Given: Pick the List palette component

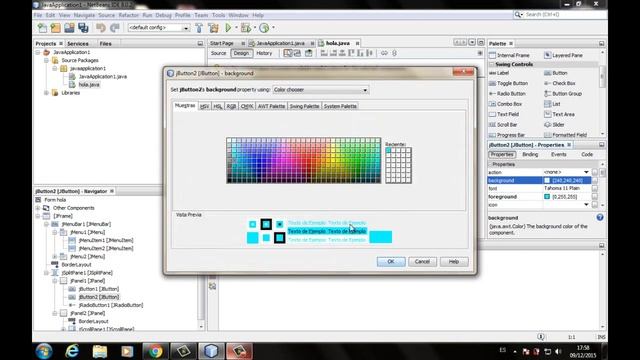Looking at the screenshot, I should point(552,104).
